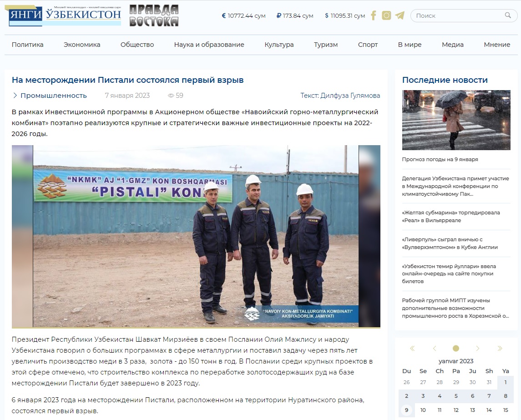Image resolution: width=521 pixels, height=420 pixels.
Task: Click the Янги Ўзбекистон logo
Action: coord(65,15)
